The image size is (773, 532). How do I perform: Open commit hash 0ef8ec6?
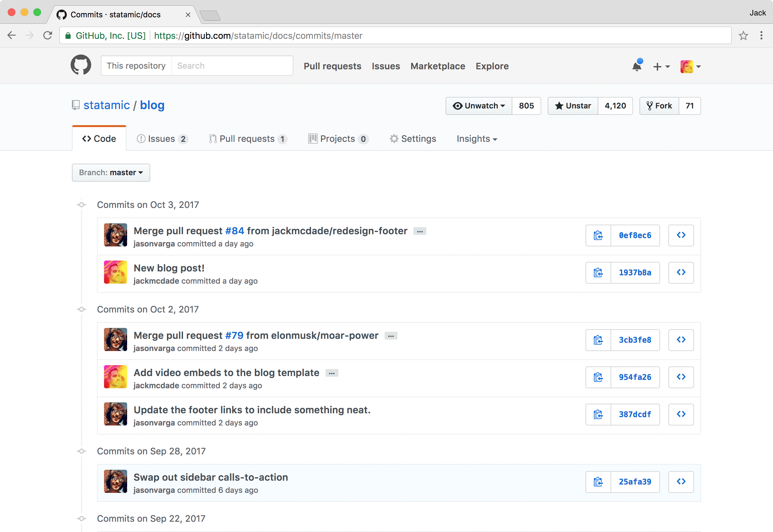point(635,235)
